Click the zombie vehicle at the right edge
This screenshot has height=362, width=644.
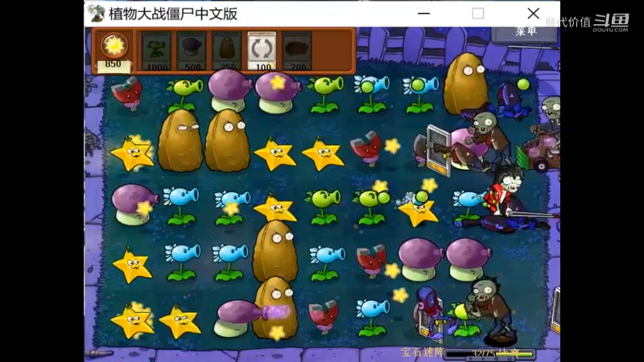(x=539, y=152)
